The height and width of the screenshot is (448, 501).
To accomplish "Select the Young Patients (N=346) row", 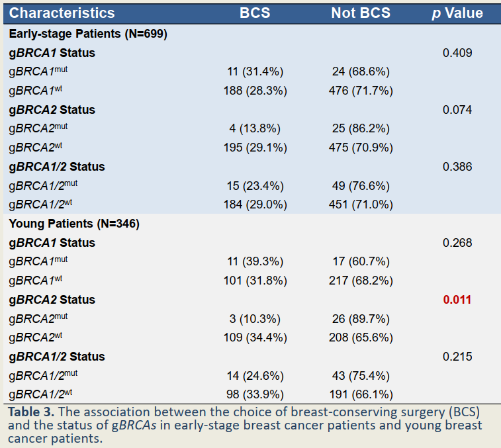I will pyautogui.click(x=74, y=224).
